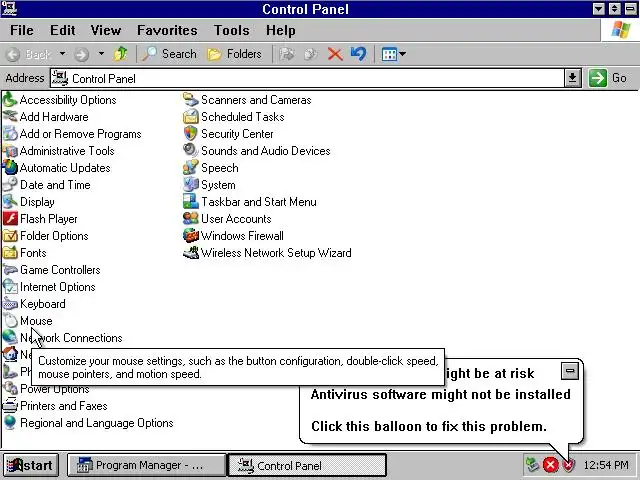640x480 pixels.
Task: Click the Safely Remove Hardware tray icon
Action: pos(532,465)
